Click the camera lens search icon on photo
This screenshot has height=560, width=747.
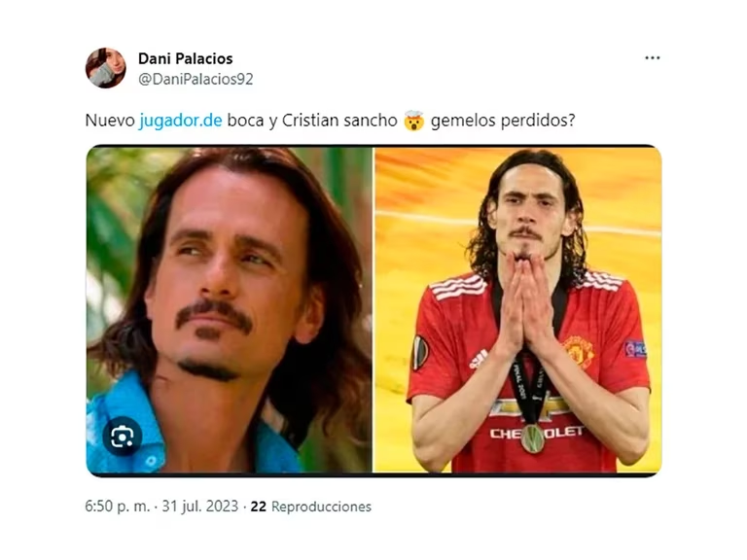click(x=122, y=437)
